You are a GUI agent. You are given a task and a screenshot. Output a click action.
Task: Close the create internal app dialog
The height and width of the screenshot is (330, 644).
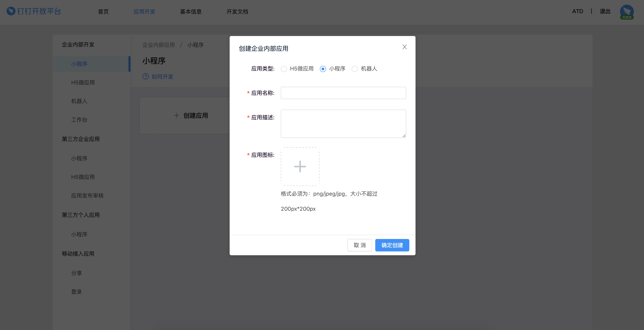tap(404, 47)
